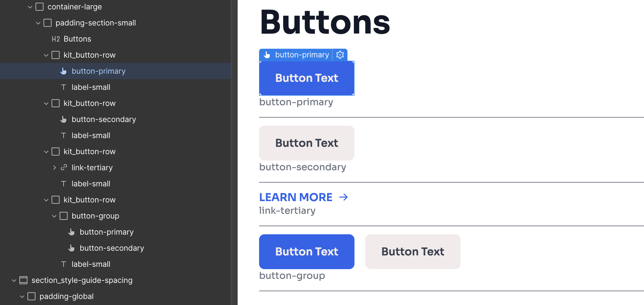
Task: Collapse the container-large tree node
Action: pyautogui.click(x=30, y=7)
